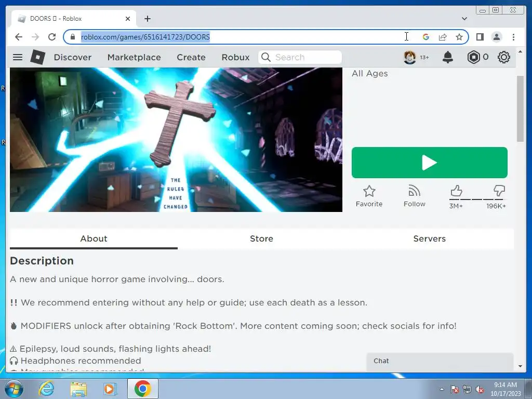This screenshot has width=532, height=399.
Task: View site security lock info
Action: (x=72, y=37)
